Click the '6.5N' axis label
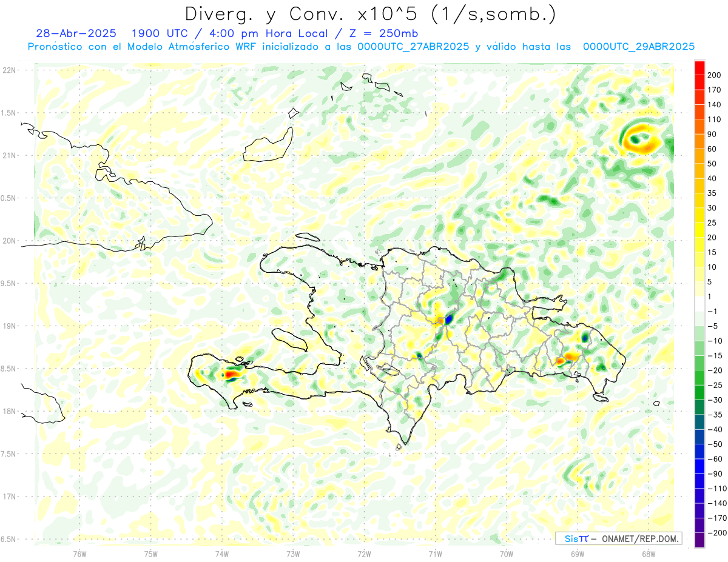The width and height of the screenshot is (728, 562). pos(8,539)
